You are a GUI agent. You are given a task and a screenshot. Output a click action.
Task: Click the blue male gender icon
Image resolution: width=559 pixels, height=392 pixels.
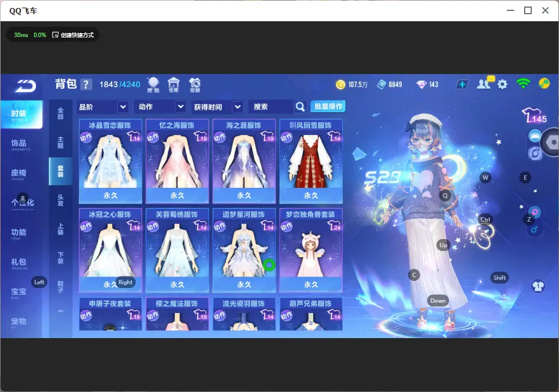pos(534,229)
